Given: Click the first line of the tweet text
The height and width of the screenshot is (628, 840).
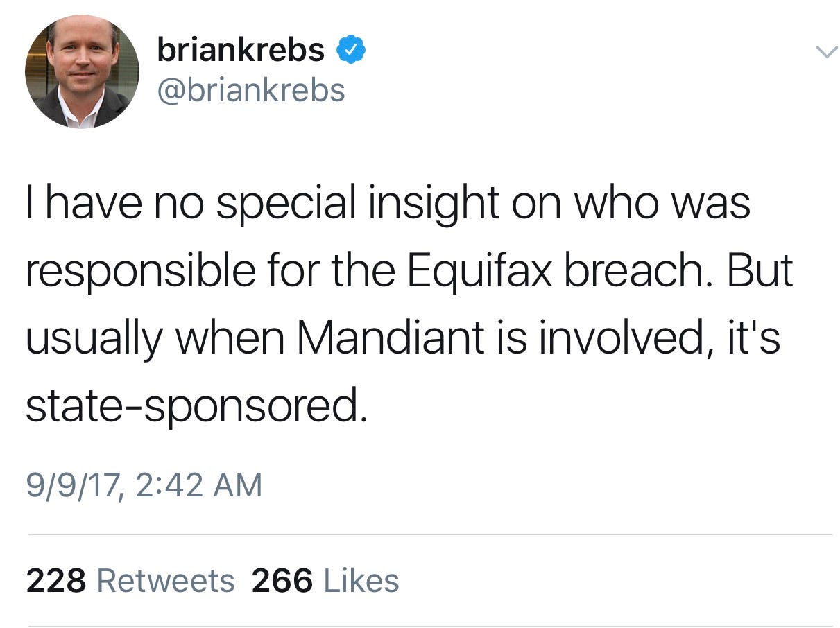Looking at the screenshot, I should pyautogui.click(x=388, y=204).
